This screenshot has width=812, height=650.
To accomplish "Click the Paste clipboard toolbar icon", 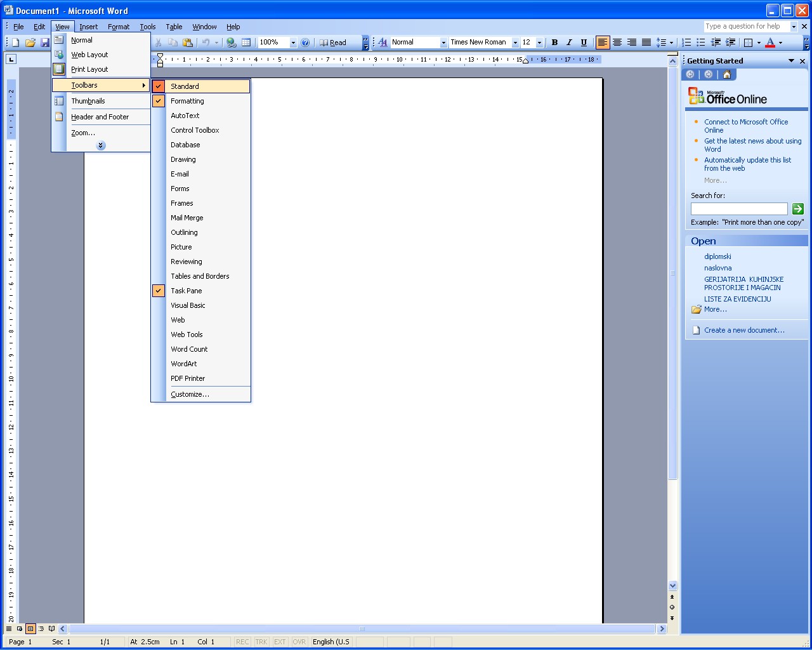I will click(x=187, y=43).
